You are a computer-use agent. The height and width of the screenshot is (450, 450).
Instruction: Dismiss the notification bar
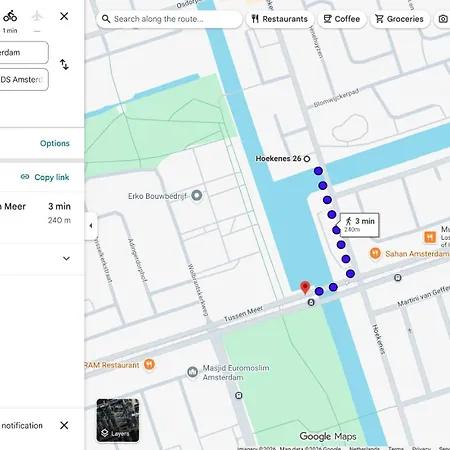(x=64, y=425)
